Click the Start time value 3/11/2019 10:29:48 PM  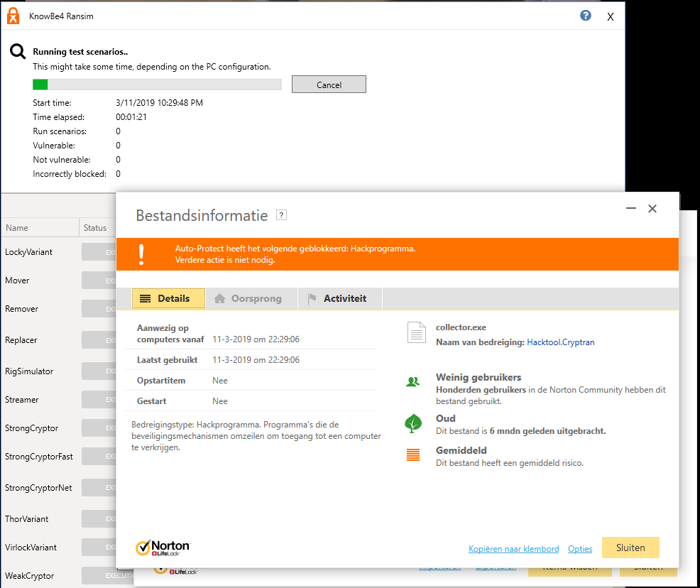pyautogui.click(x=159, y=103)
